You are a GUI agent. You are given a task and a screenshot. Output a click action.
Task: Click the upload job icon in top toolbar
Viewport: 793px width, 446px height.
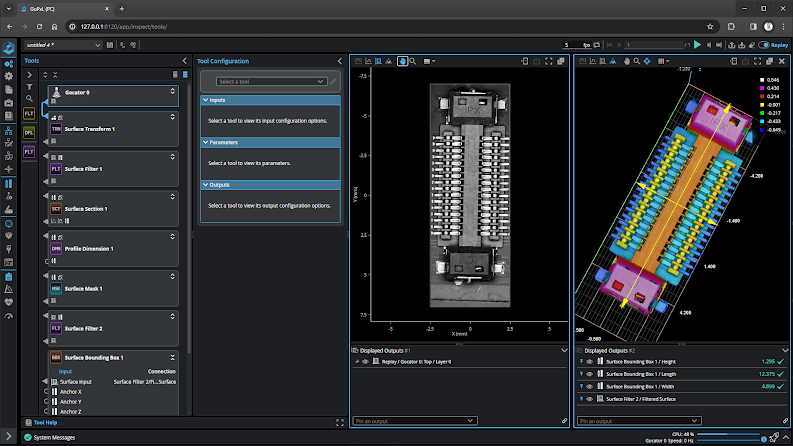pyautogui.click(x=731, y=45)
